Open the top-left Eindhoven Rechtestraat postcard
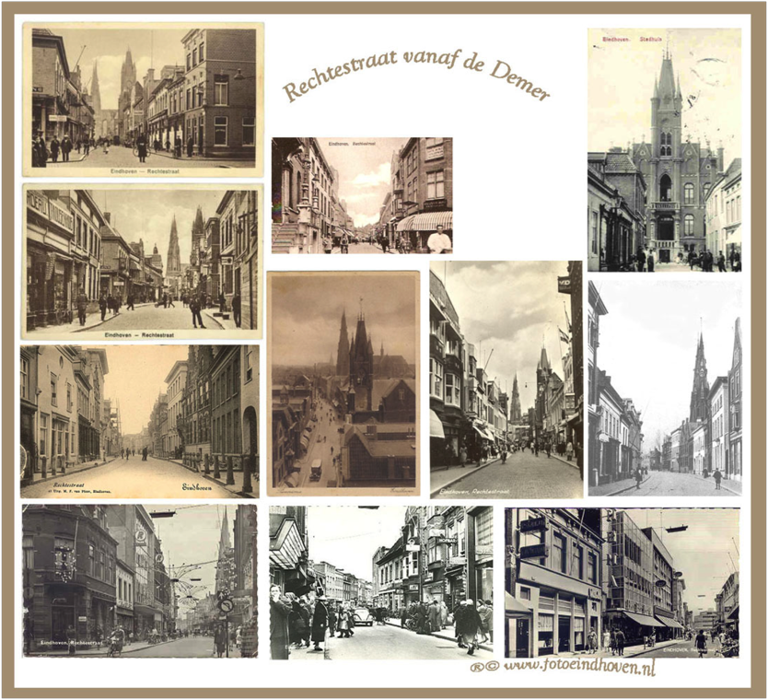This screenshot has height=700, width=768. pos(143,99)
